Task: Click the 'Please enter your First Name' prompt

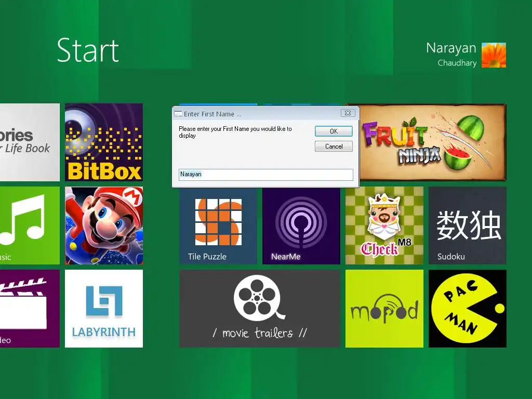Action: (x=235, y=132)
